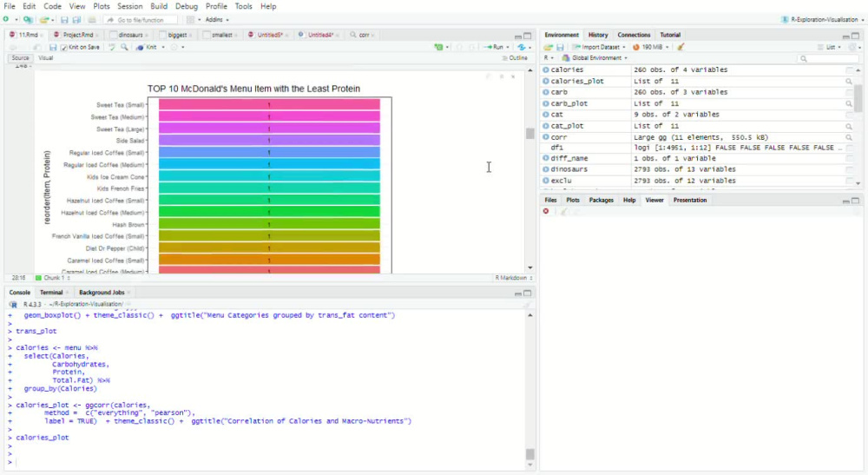Image resolution: width=868 pixels, height=475 pixels.
Task: Open the File menu
Action: [10, 6]
